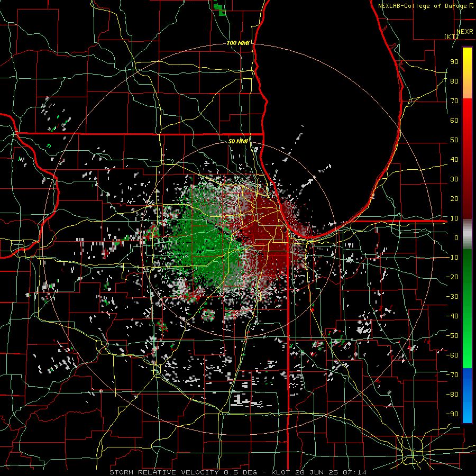Image resolution: width=476 pixels, height=476 pixels.
Task: Click the "50" scale value on the color bar
Action: pyautogui.click(x=454, y=140)
